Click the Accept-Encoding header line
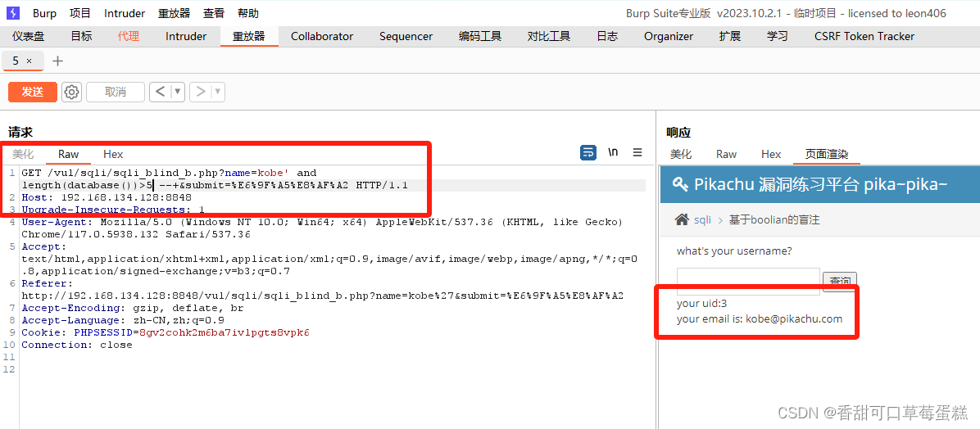The image size is (980, 429). point(132,308)
